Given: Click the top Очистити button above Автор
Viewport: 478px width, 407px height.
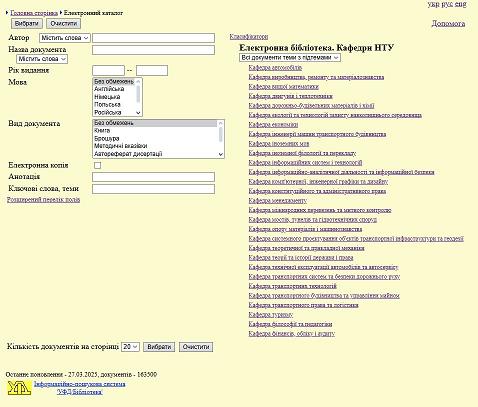Looking at the screenshot, I should point(64,24).
